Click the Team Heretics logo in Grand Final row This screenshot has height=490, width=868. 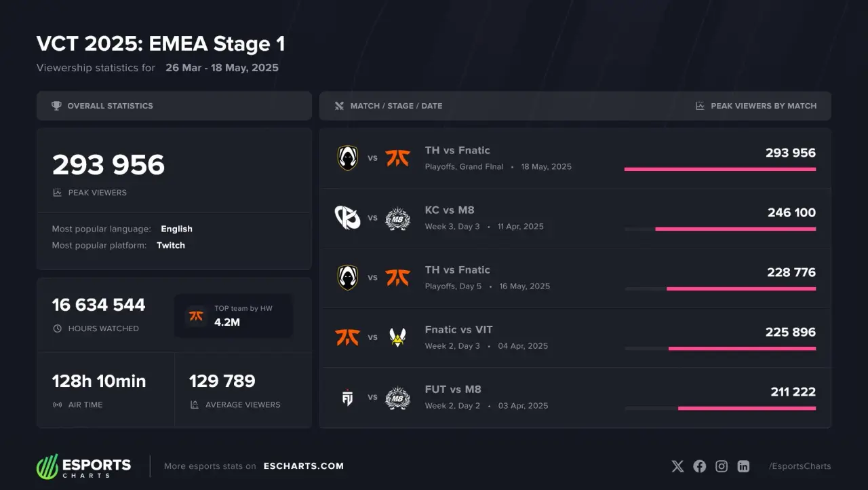click(348, 158)
